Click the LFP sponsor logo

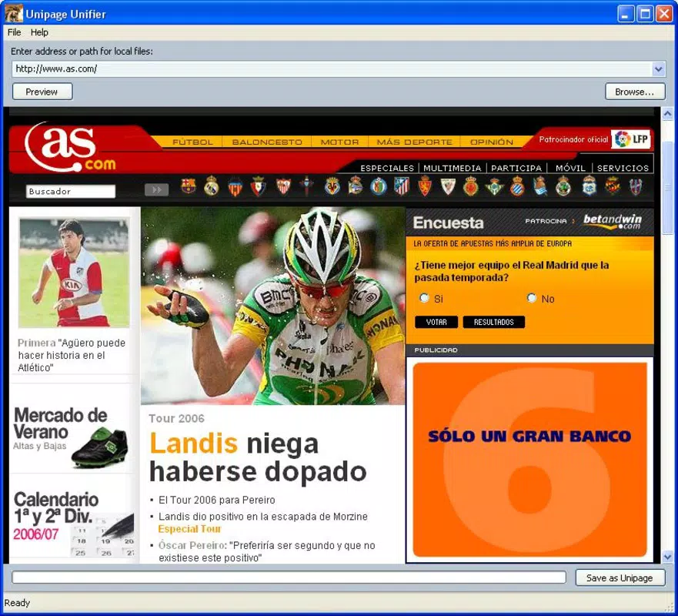[631, 139]
